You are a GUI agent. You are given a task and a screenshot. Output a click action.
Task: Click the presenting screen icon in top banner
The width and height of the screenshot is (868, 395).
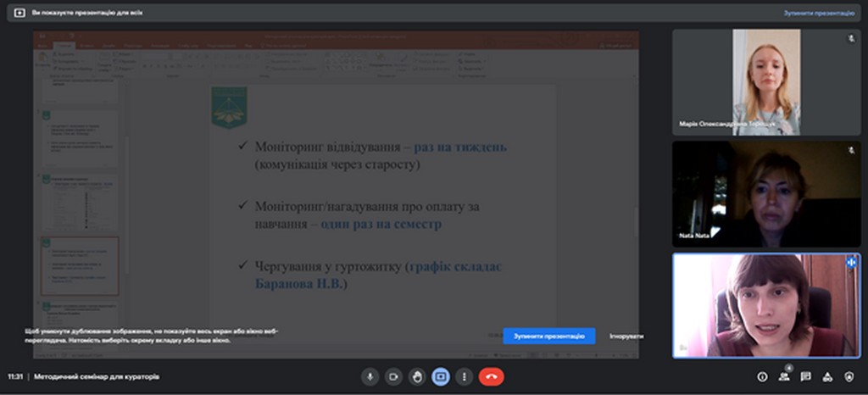click(19, 13)
